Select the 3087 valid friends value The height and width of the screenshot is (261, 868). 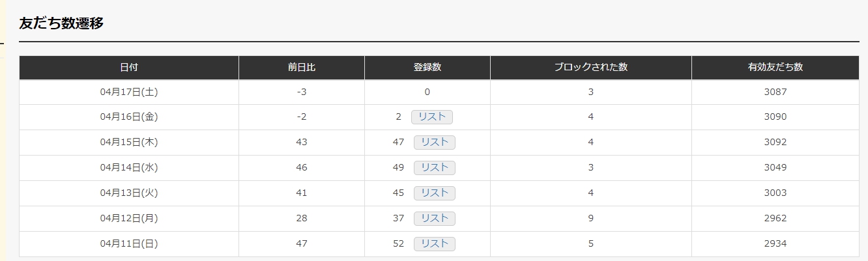tap(775, 92)
